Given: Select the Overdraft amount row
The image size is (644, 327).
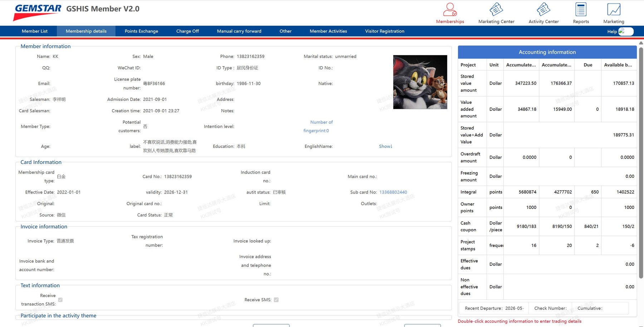Looking at the screenshot, I should (x=547, y=157).
